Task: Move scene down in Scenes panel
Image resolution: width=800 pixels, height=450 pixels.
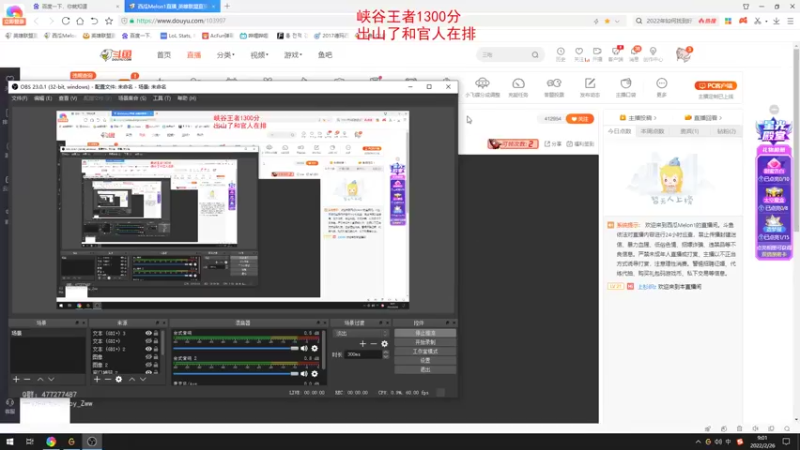Action: 51,380
